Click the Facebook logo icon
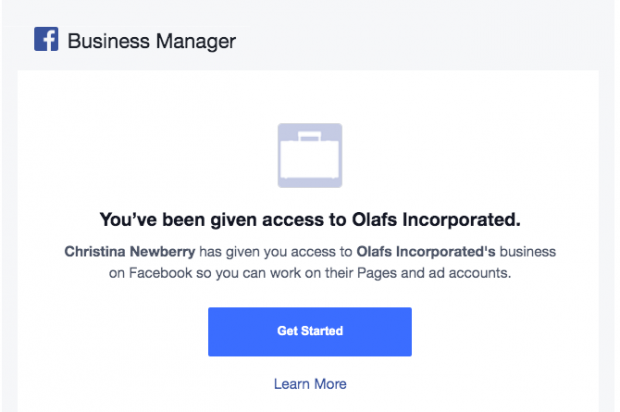 (x=46, y=40)
